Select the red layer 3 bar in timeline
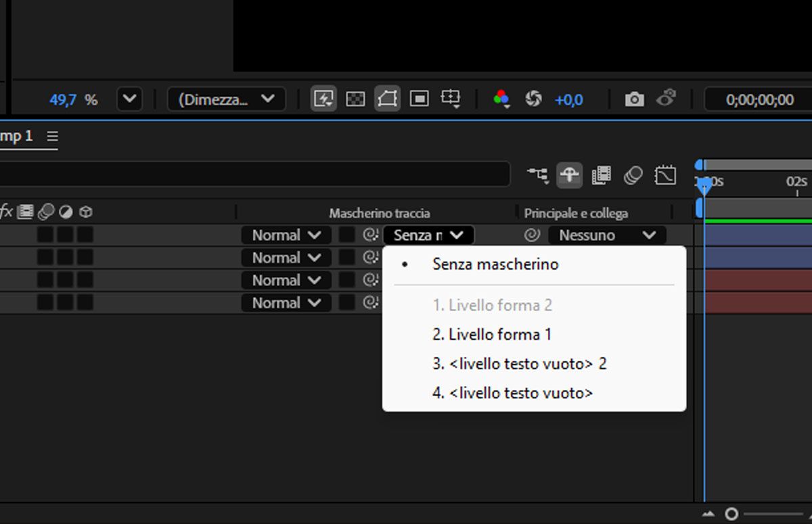 [x=758, y=280]
